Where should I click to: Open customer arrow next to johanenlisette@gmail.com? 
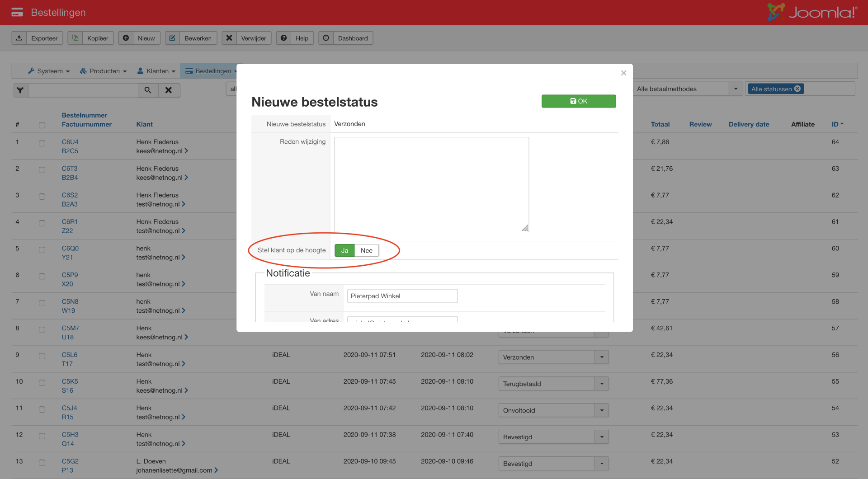tap(216, 470)
